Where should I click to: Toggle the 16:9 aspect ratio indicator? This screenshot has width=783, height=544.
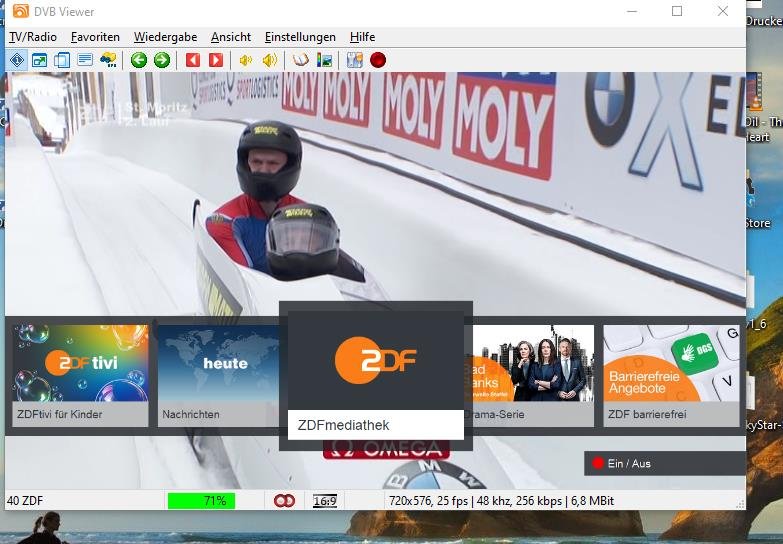[x=325, y=501]
